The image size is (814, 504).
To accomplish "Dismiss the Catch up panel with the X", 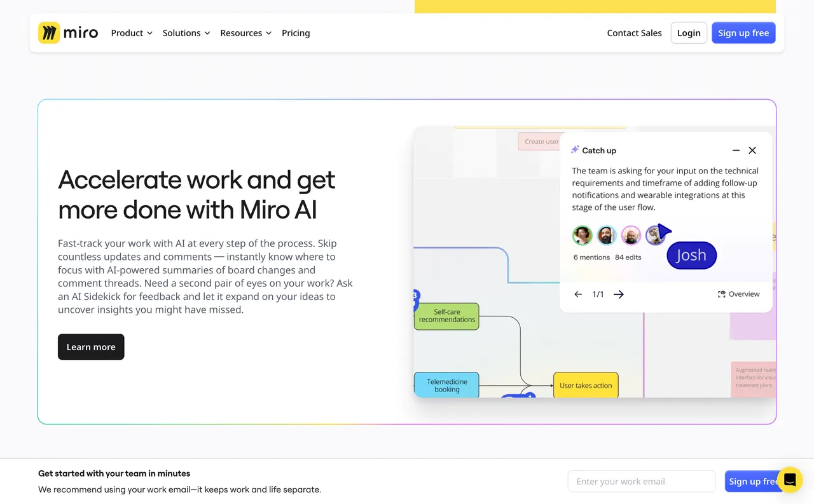I will pyautogui.click(x=752, y=151).
